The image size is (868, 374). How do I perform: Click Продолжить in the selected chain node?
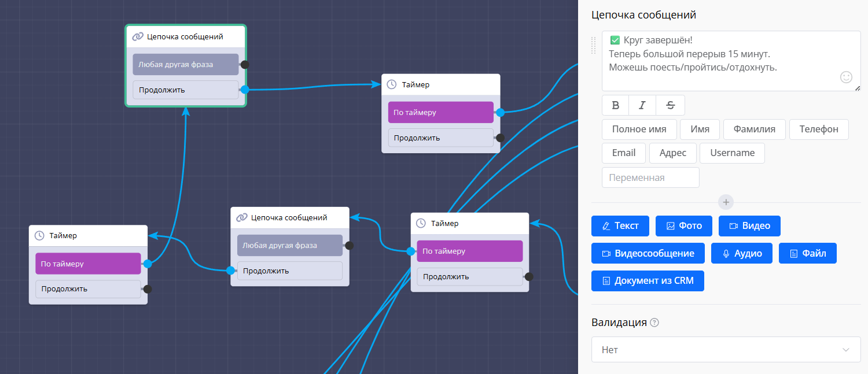tap(185, 90)
